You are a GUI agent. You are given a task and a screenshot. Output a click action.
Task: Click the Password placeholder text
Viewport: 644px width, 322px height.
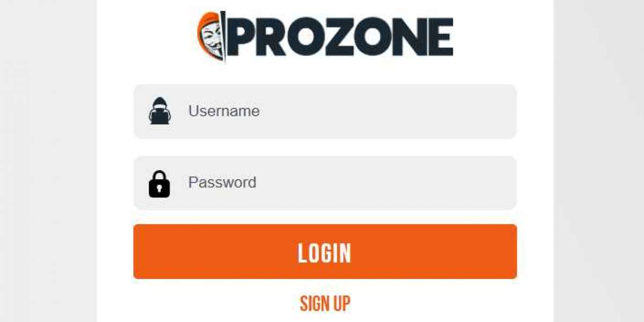pos(222,182)
